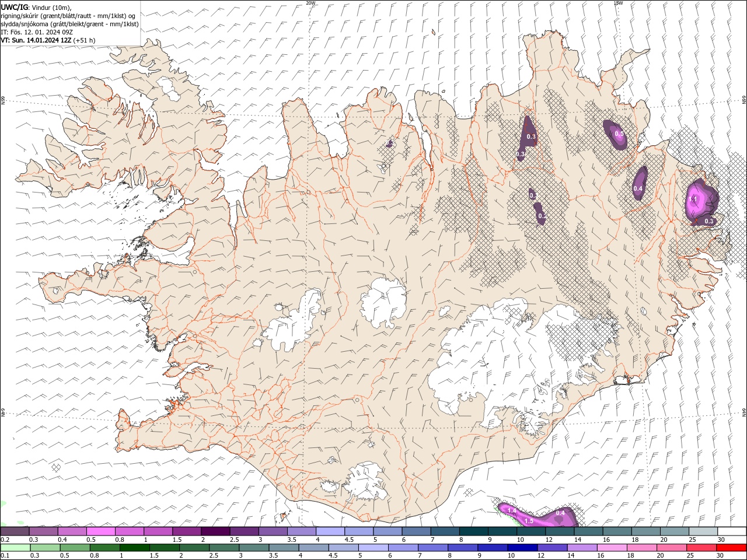Pick the 1.5 purple snow scale swatch
The width and height of the screenshot is (747, 560).
pos(187,531)
